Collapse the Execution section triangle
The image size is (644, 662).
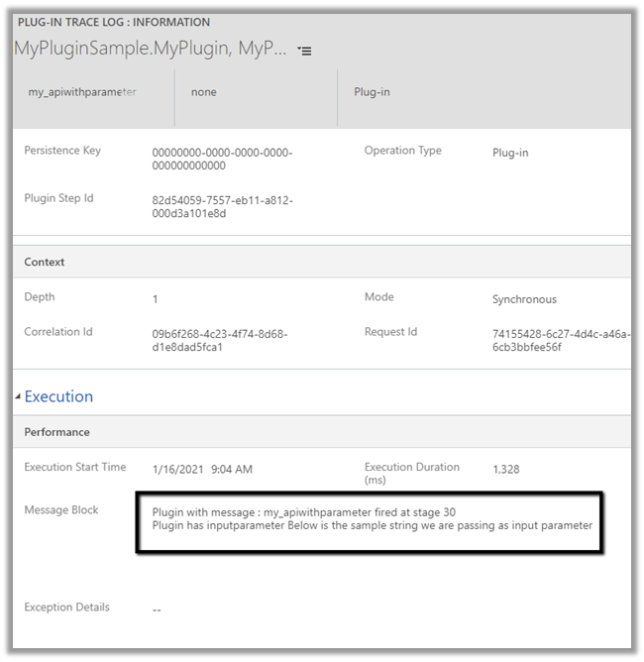tap(18, 397)
